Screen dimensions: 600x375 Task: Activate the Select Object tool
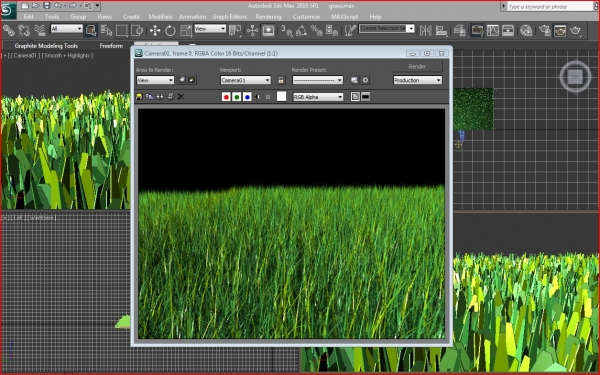[91, 30]
